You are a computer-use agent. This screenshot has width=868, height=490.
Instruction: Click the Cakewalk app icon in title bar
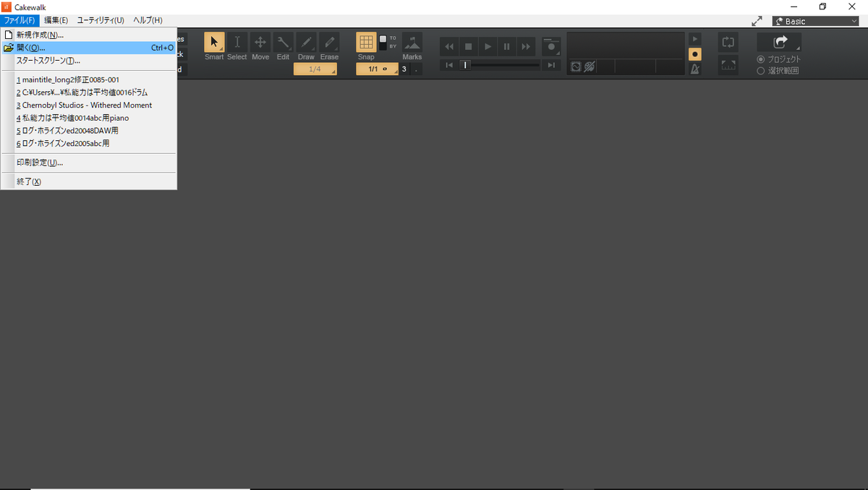pos(6,7)
